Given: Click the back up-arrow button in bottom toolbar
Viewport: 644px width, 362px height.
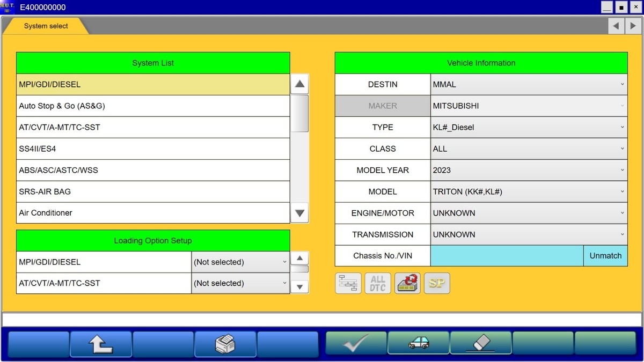Looking at the screenshot, I should click(x=101, y=344).
